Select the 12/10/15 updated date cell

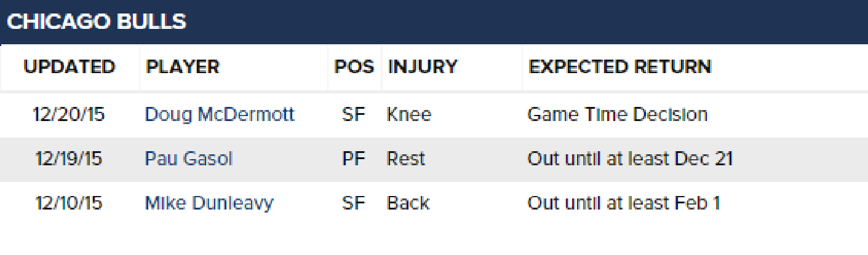click(69, 203)
